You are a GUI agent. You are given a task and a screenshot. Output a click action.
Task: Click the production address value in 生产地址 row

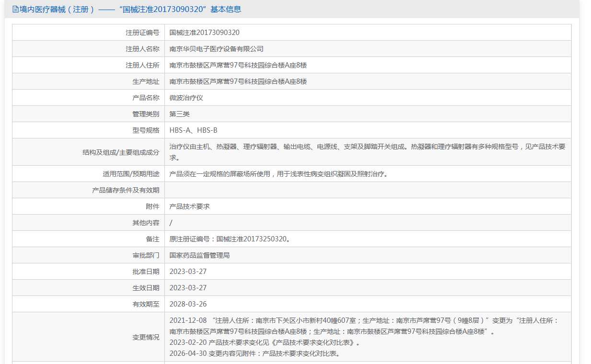pyautogui.click(x=238, y=81)
